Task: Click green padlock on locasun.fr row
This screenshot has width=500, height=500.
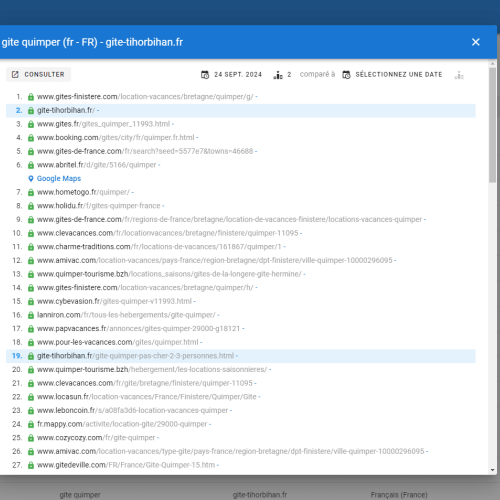Action: (31, 398)
